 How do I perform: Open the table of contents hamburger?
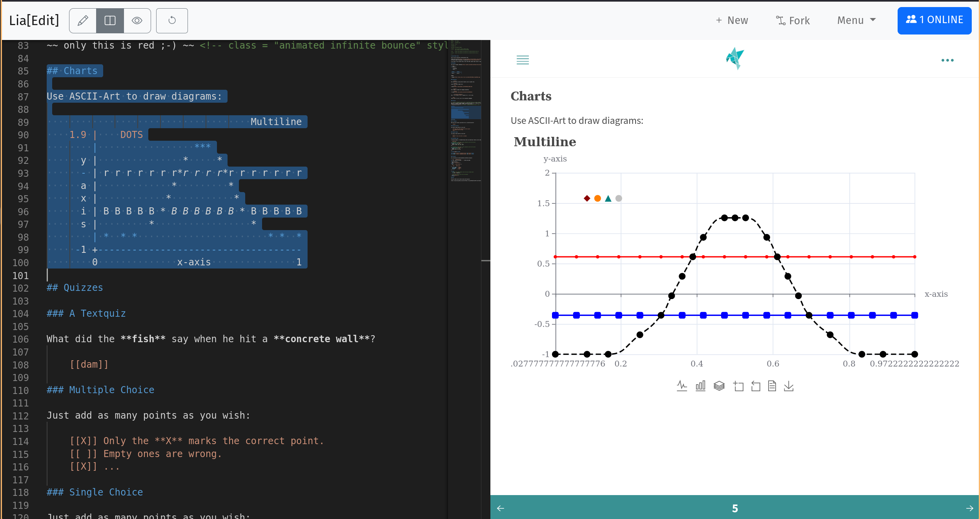(523, 60)
